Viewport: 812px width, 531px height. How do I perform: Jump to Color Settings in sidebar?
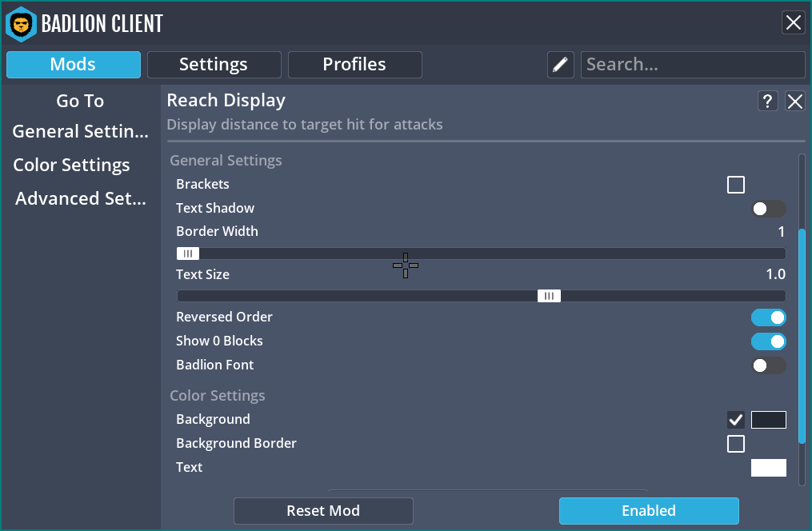point(71,165)
